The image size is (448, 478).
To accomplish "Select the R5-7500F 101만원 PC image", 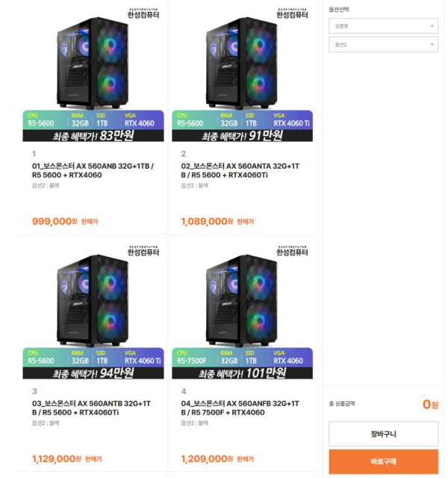I will click(x=242, y=311).
